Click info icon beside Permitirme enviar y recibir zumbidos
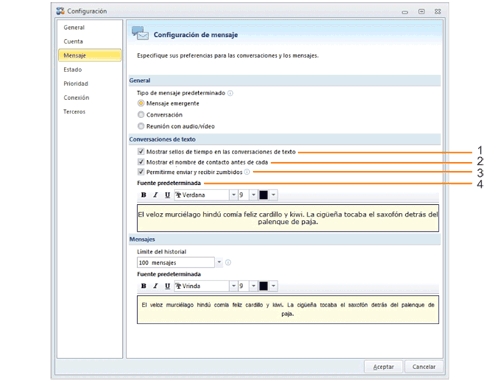The image size is (500, 381). tap(247, 172)
